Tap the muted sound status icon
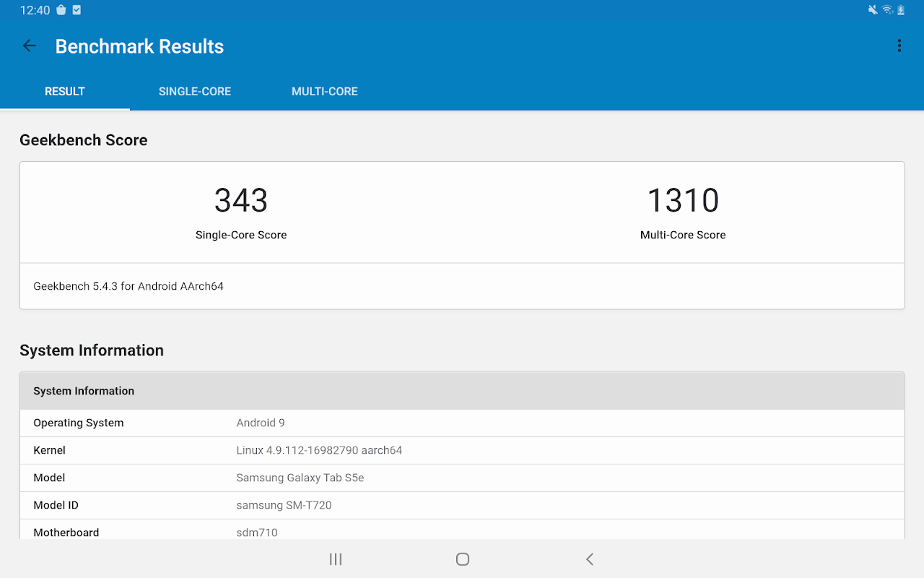This screenshot has height=578, width=924. [873, 10]
